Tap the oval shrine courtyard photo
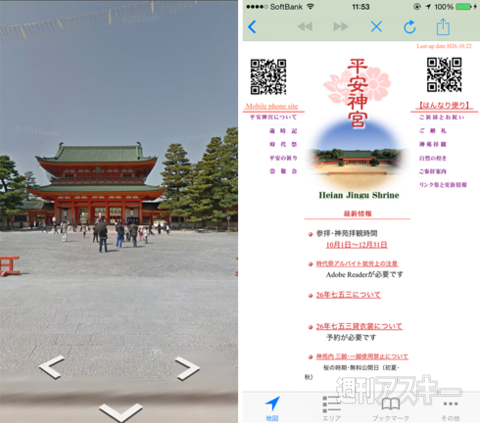 [358, 153]
